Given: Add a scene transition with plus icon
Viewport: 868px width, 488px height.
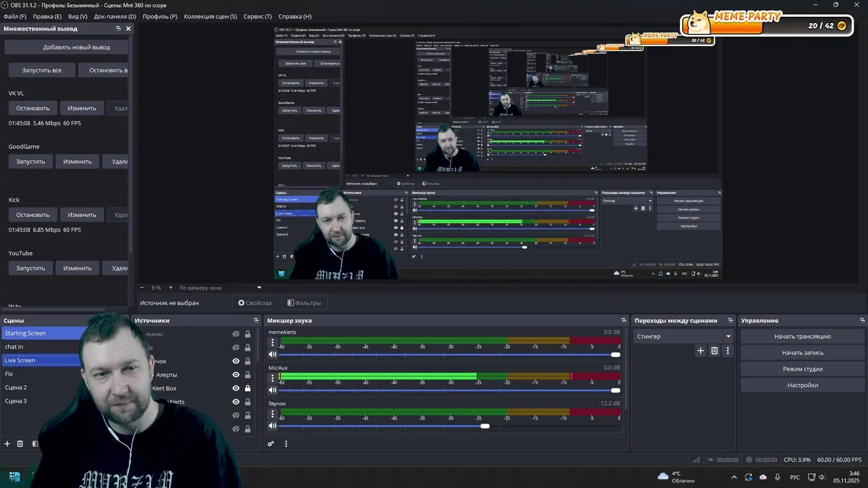Looking at the screenshot, I should 701,350.
